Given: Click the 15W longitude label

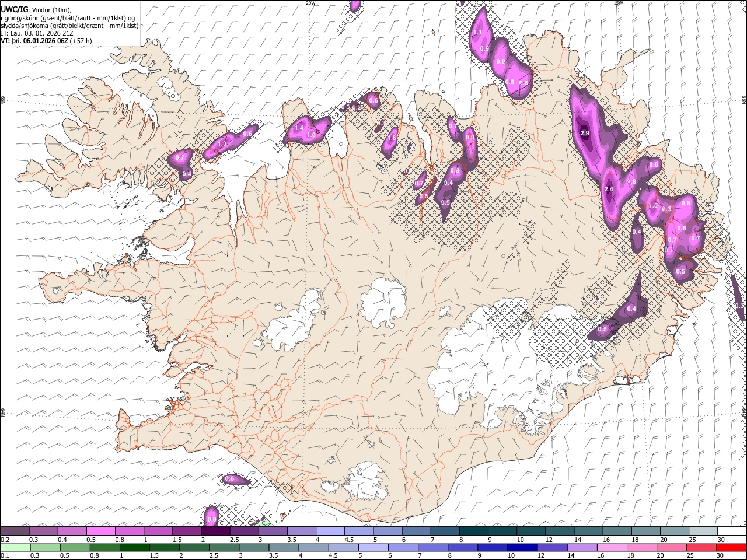Looking at the screenshot, I should (x=618, y=3).
